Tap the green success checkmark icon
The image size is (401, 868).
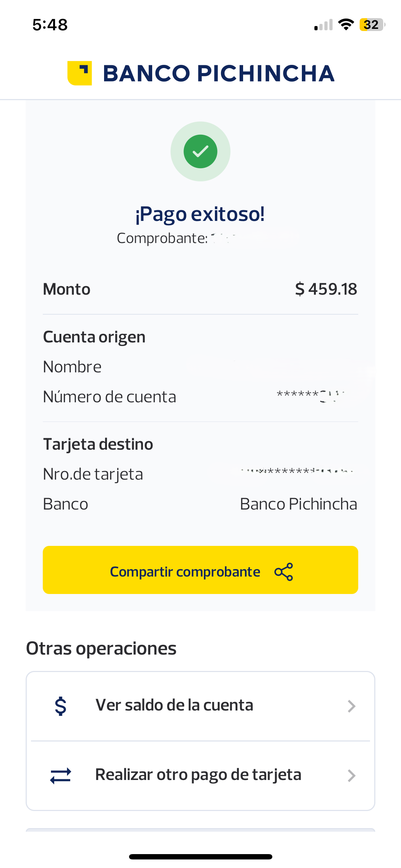[x=200, y=151]
